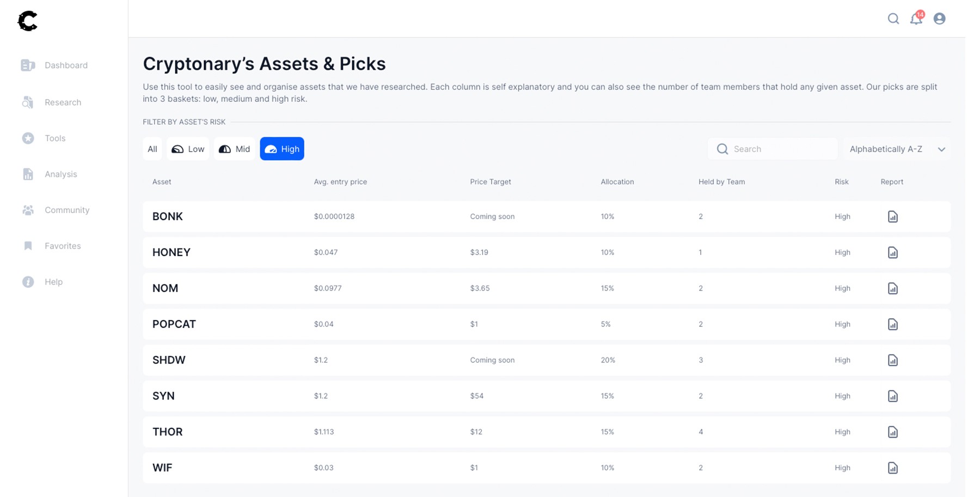Click the notifications bell icon
The height and width of the screenshot is (497, 980).
tap(916, 19)
